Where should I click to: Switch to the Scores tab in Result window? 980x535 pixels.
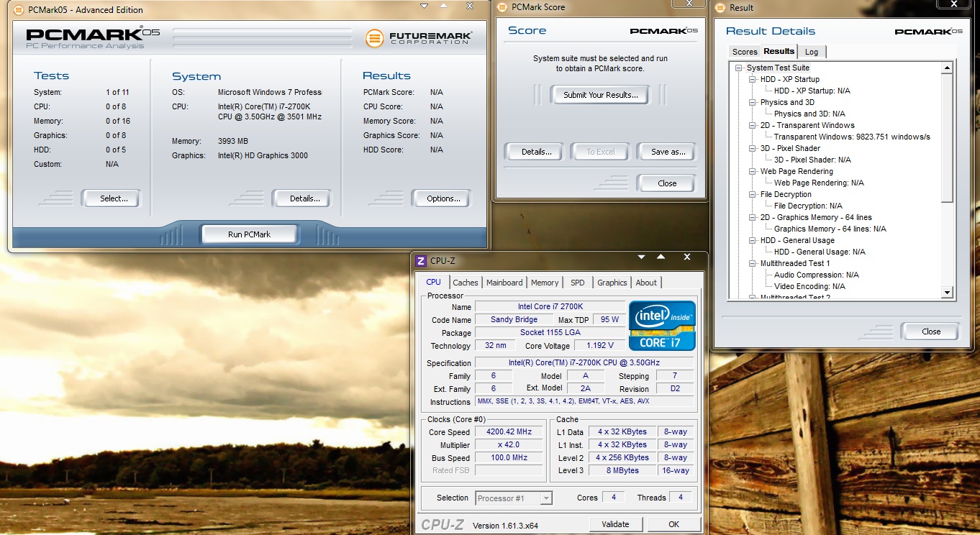(x=745, y=52)
